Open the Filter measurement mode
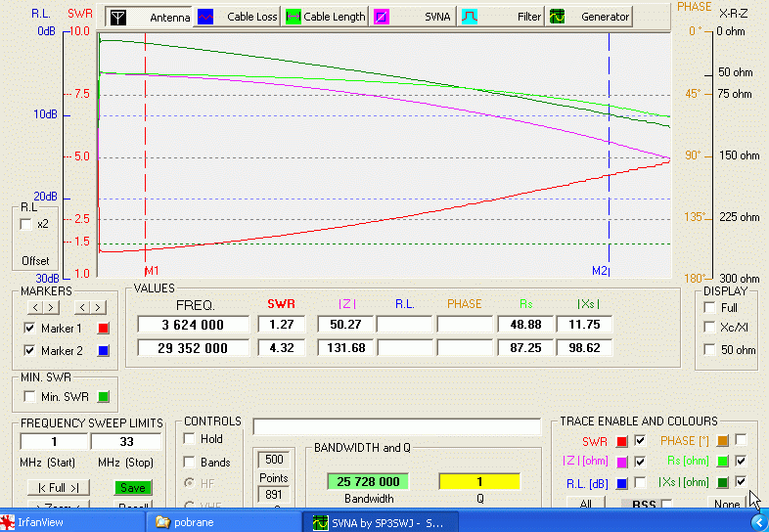769x532 pixels. 501,17
